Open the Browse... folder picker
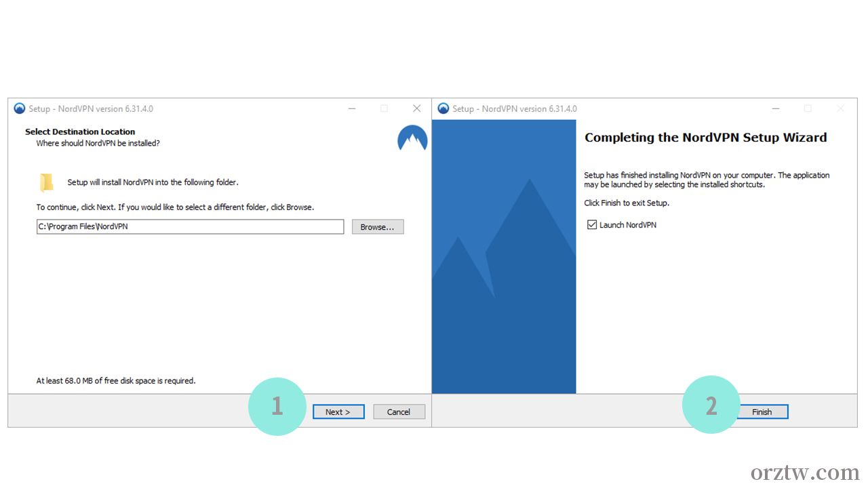The height and width of the screenshot is (488, 868). tap(378, 227)
